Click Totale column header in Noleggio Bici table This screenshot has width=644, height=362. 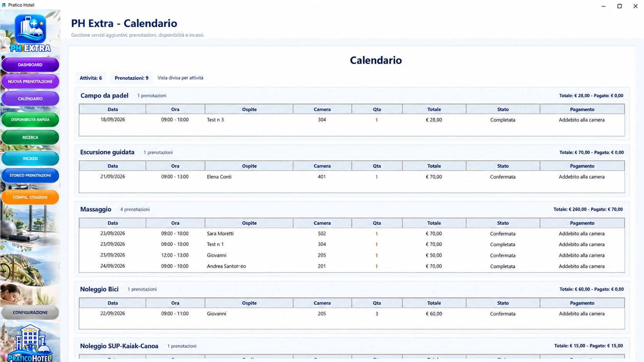click(434, 303)
